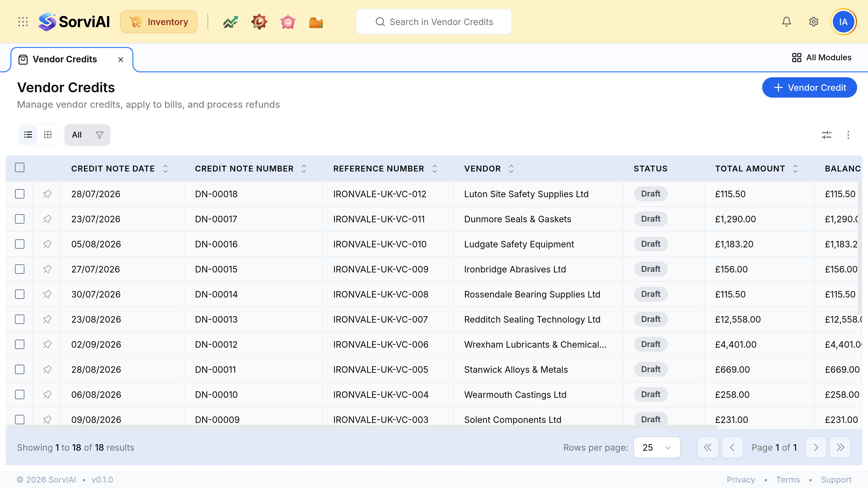Sort by Total Amount
The width and height of the screenshot is (868, 488).
(795, 169)
